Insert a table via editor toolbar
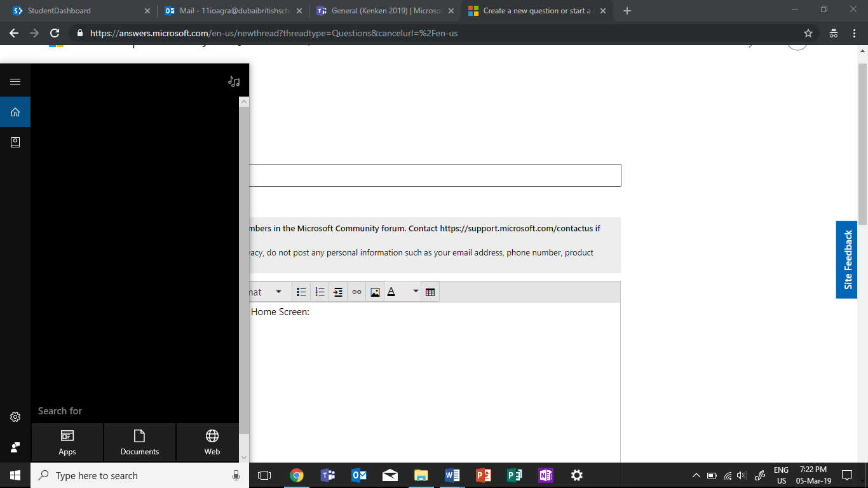The width and height of the screenshot is (868, 488). pyautogui.click(x=430, y=292)
